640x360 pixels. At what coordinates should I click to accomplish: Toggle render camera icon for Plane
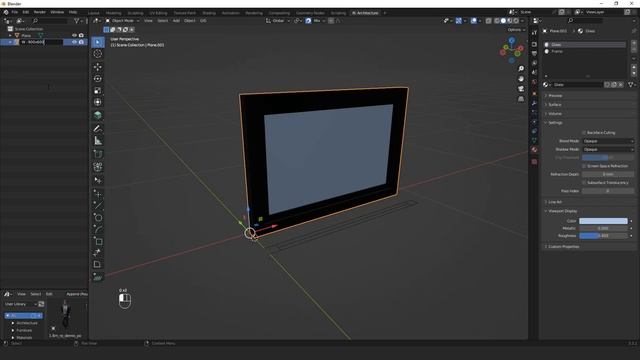pos(81,36)
